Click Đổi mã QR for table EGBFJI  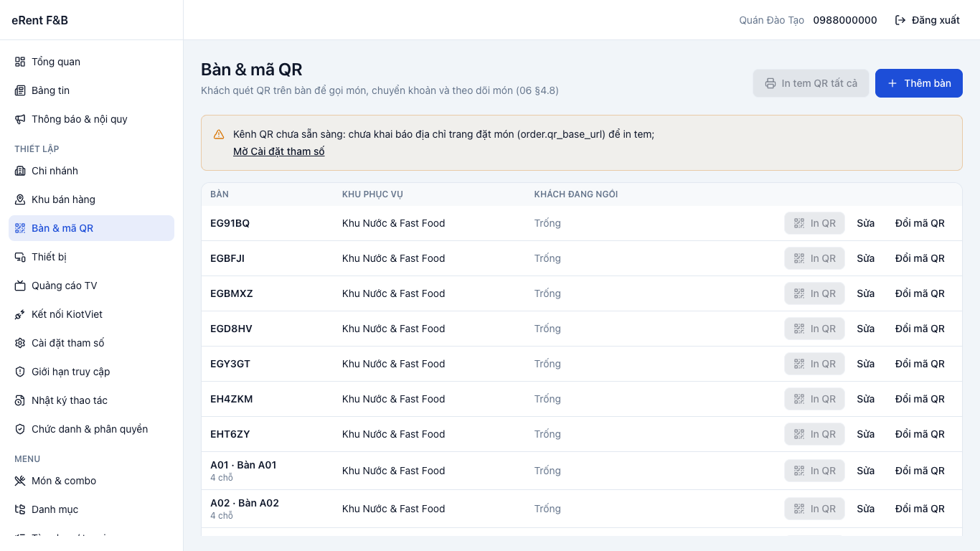coord(920,258)
